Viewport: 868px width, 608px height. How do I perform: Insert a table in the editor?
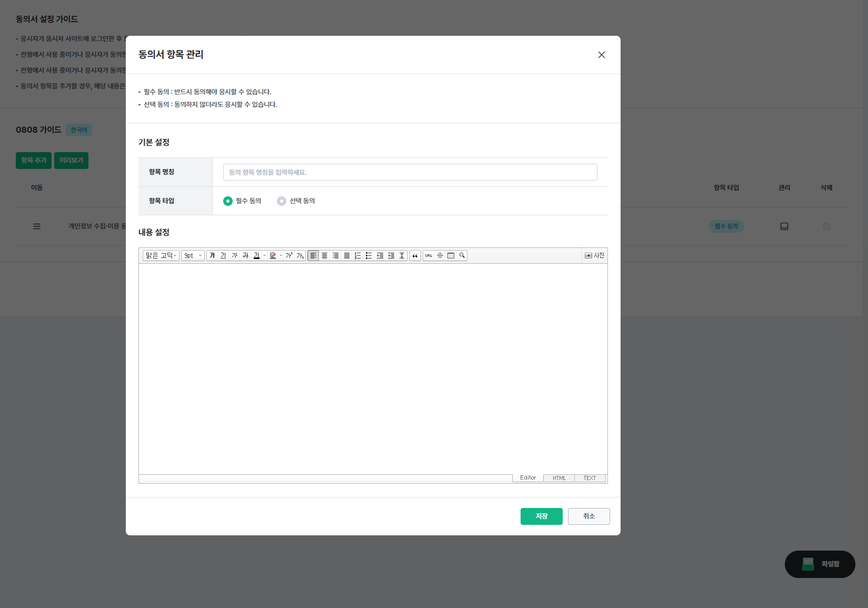click(x=451, y=255)
